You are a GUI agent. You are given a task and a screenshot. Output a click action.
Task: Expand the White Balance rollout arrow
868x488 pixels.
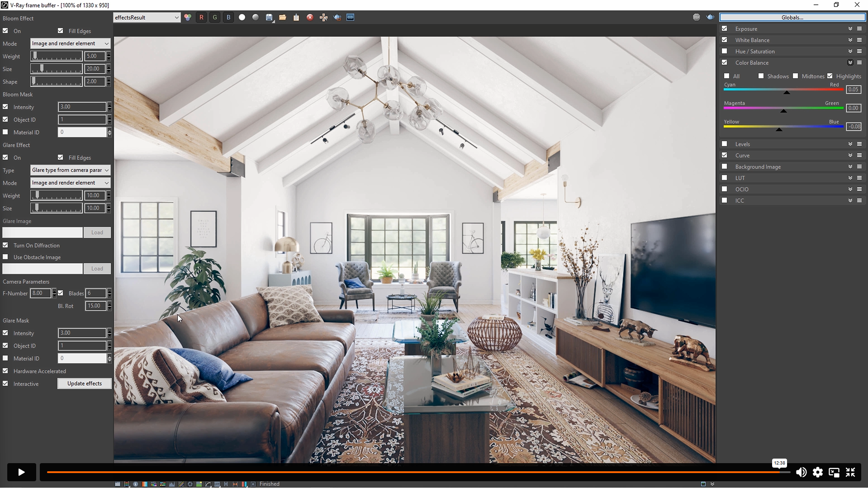tap(850, 40)
